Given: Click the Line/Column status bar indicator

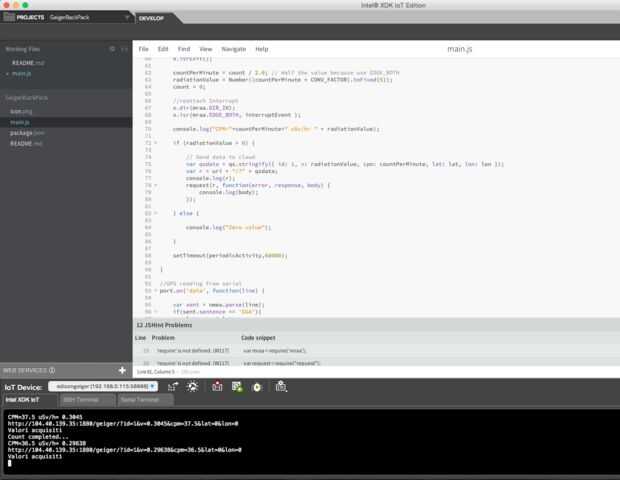Looking at the screenshot, I should pyautogui.click(x=155, y=372).
